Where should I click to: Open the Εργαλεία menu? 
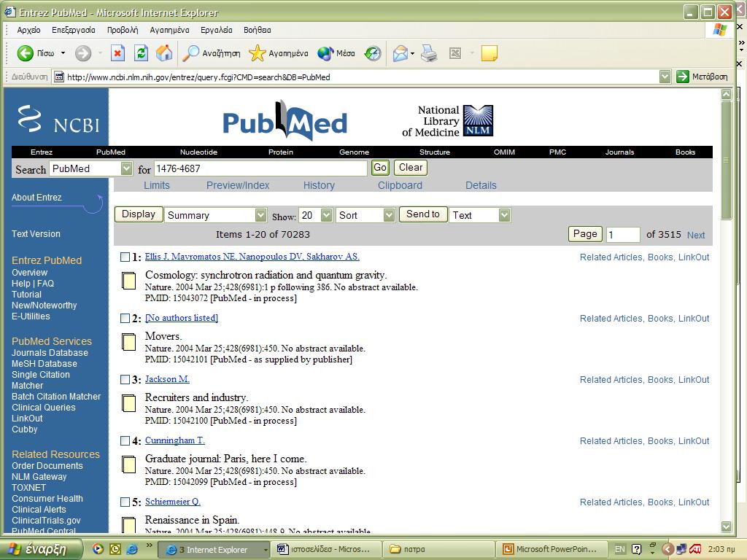[x=216, y=30]
